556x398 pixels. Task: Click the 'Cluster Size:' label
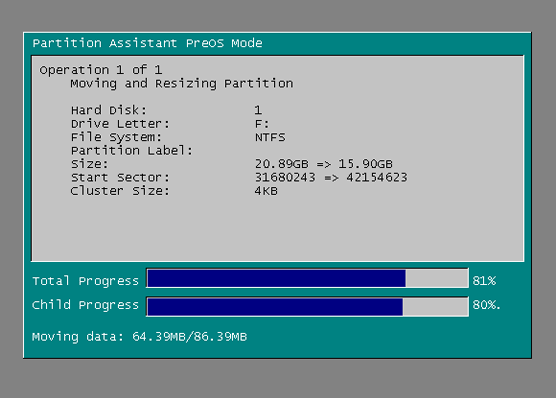tap(120, 191)
